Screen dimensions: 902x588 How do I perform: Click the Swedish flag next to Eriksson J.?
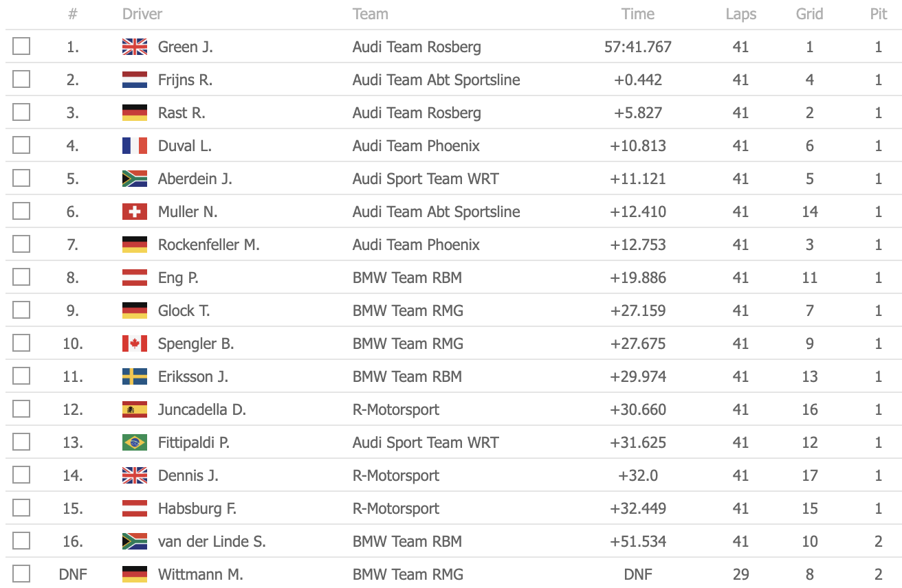point(135,376)
